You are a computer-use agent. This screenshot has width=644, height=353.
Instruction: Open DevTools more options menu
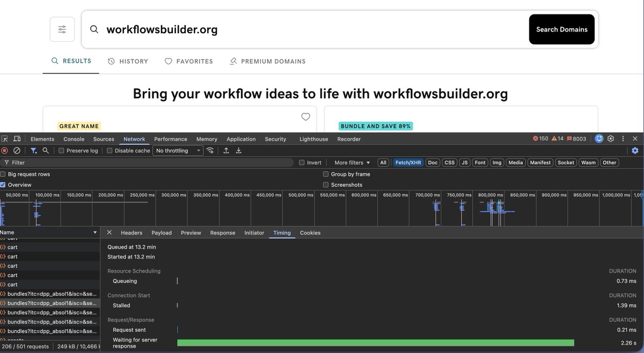tap(623, 139)
